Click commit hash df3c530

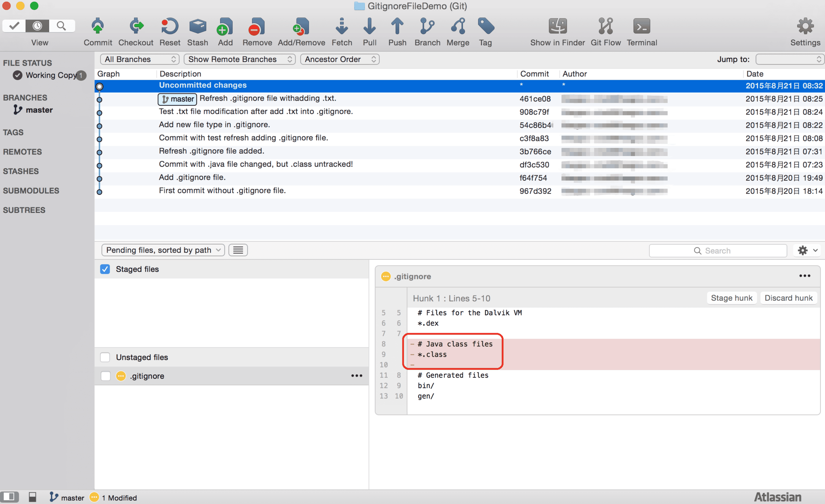tap(534, 165)
